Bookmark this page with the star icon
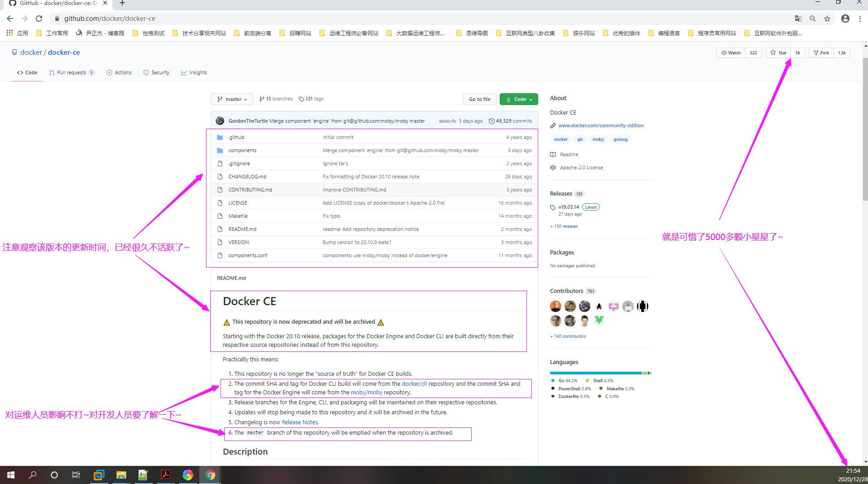The height and width of the screenshot is (484, 868). [x=827, y=19]
